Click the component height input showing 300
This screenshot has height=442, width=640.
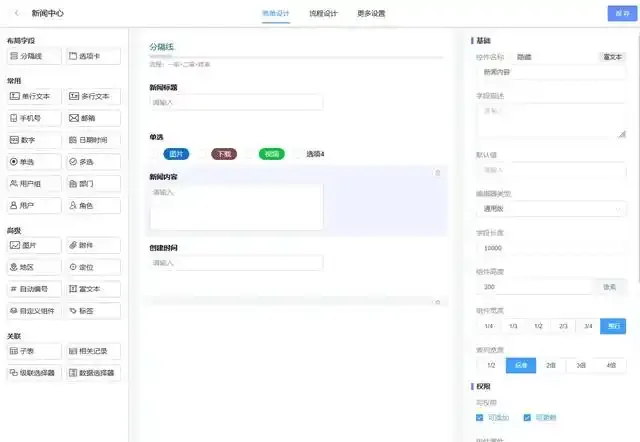pos(534,287)
